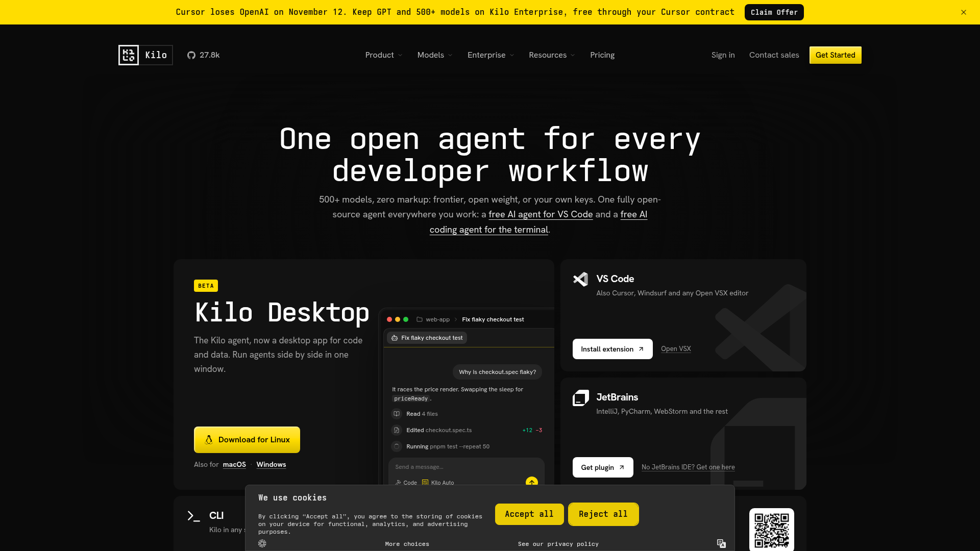
Task: Click Claim Offer in the banner
Action: pyautogui.click(x=774, y=12)
